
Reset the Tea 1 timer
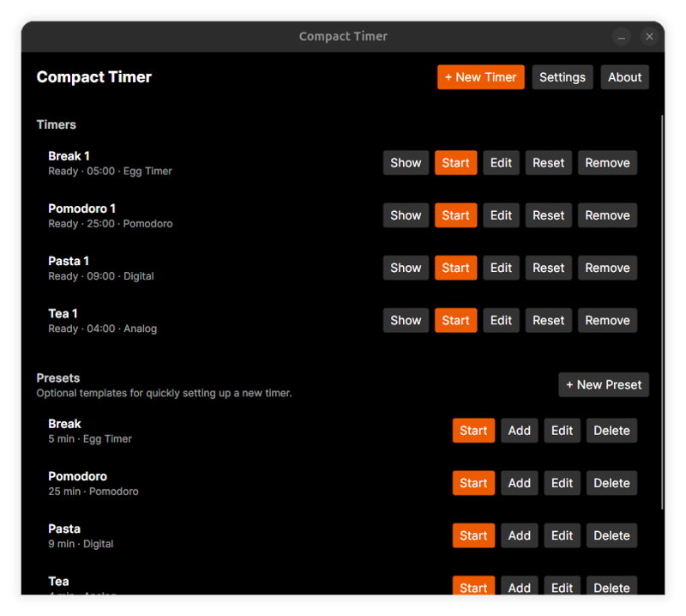548,321
